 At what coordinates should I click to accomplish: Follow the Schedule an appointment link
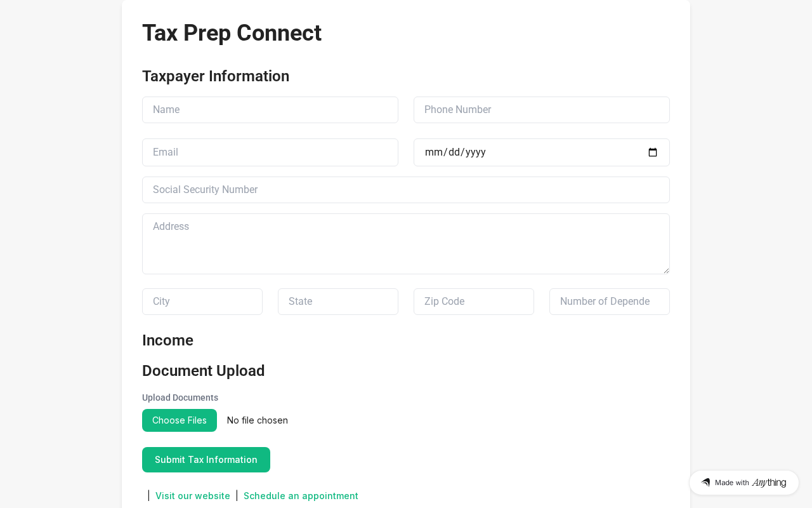(x=301, y=496)
